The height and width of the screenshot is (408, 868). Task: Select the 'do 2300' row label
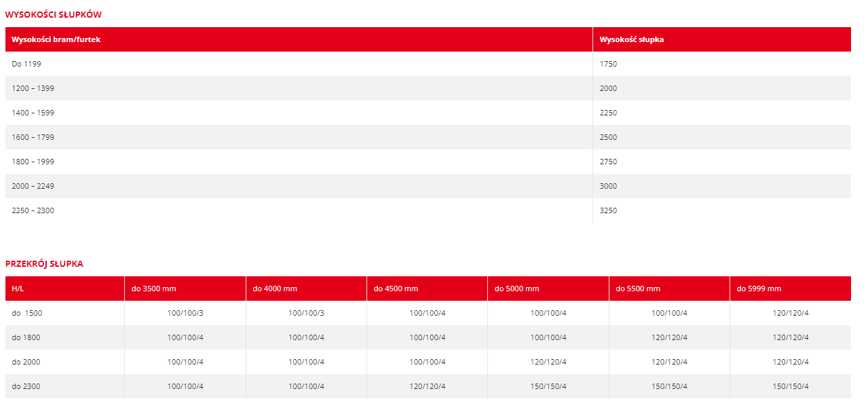pyautogui.click(x=64, y=386)
